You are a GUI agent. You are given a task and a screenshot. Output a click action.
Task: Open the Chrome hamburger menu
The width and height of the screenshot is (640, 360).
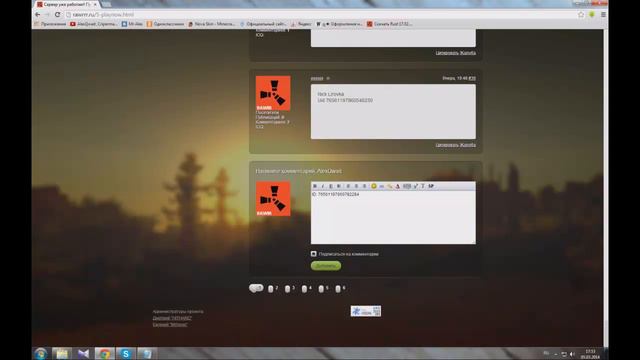tap(603, 14)
